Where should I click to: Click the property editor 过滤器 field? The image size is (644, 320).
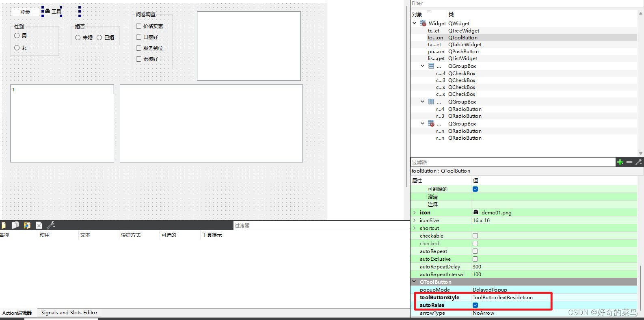(x=513, y=162)
